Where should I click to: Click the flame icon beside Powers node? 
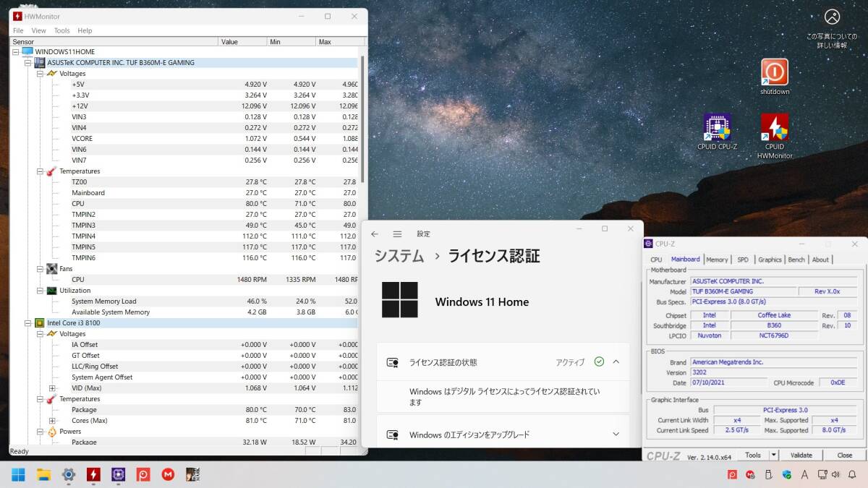click(51, 432)
